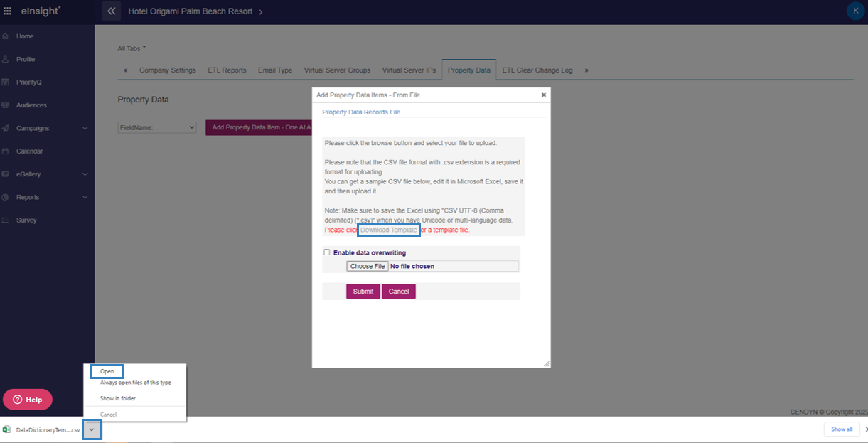Click the eInsight logo
Screen dimensions: 868x443
coord(41,11)
